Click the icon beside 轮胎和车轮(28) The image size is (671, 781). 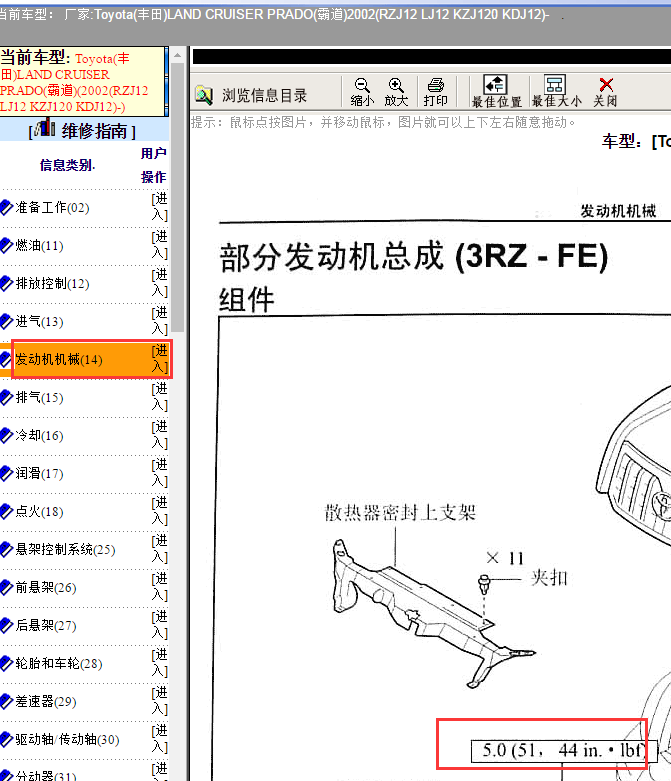pos(6,663)
